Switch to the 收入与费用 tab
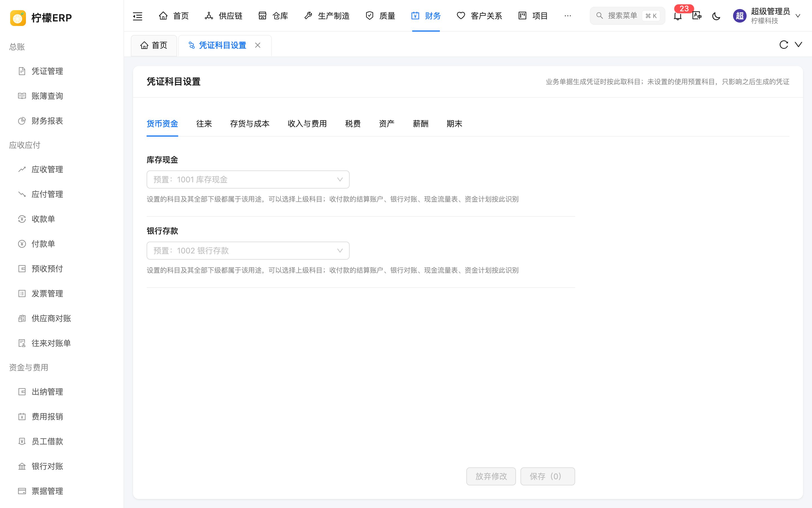Screen dimensions: 812x508 point(307,124)
